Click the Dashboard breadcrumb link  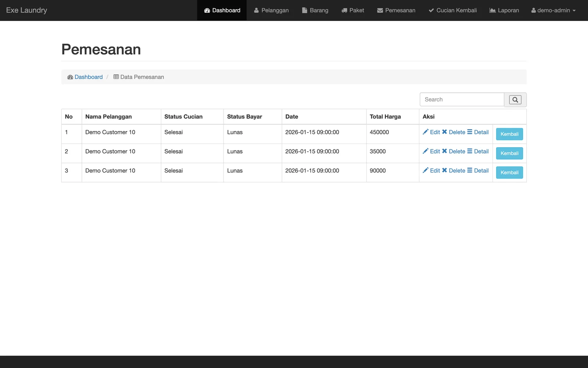click(x=89, y=77)
